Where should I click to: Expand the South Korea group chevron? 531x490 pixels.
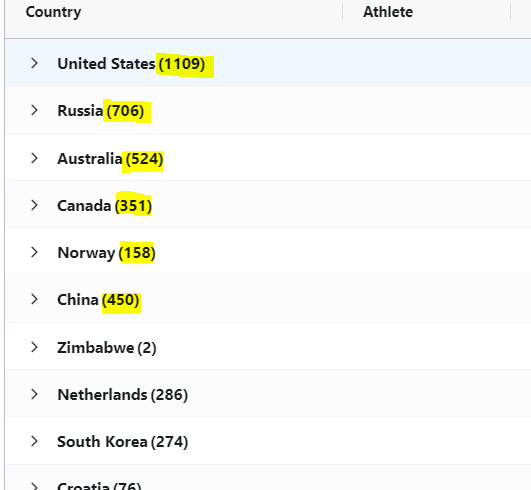pyautogui.click(x=34, y=441)
